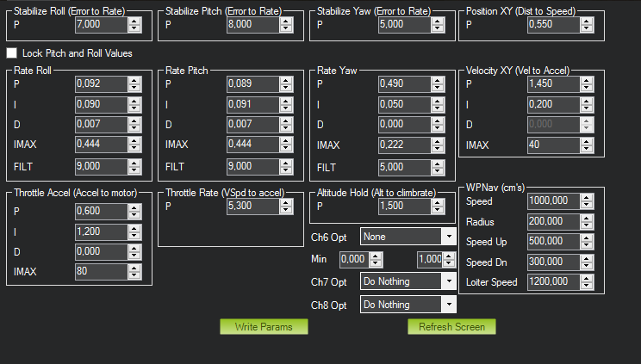This screenshot has width=641, height=364.
Task: Increase Ch6 Min value with up arrow
Action: 376,256
